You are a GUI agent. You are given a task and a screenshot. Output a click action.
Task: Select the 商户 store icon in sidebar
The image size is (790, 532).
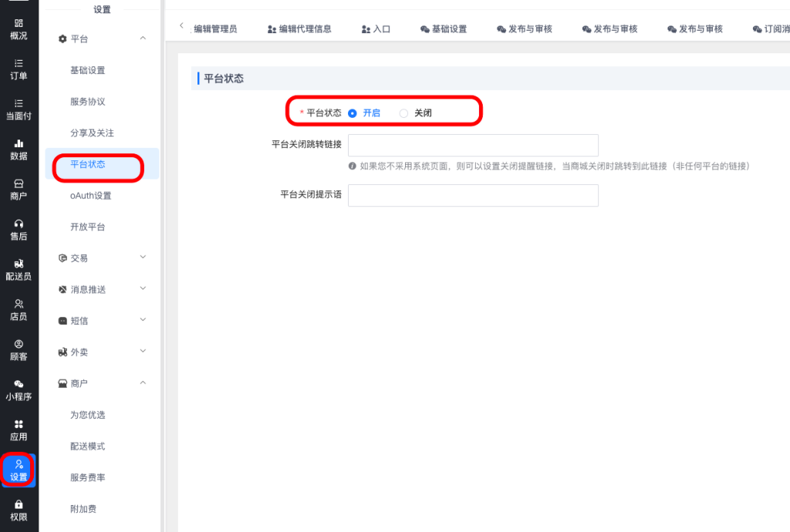point(19,184)
